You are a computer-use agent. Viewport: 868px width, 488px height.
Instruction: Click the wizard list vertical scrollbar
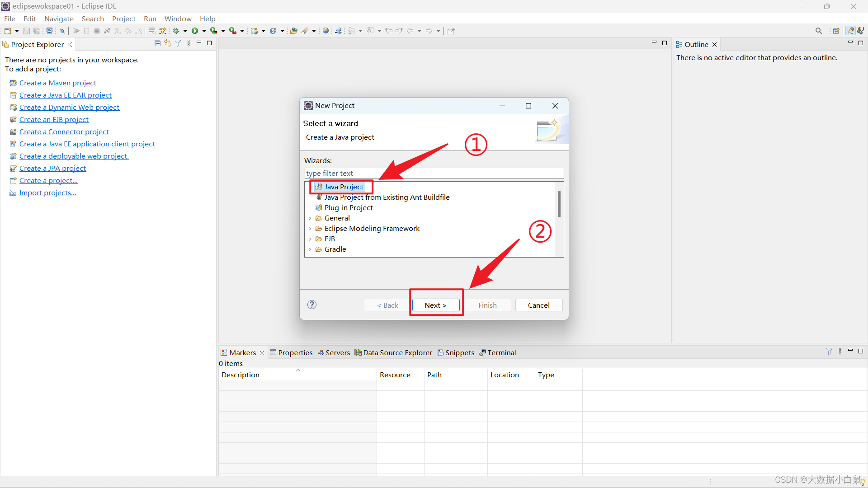pyautogui.click(x=559, y=204)
